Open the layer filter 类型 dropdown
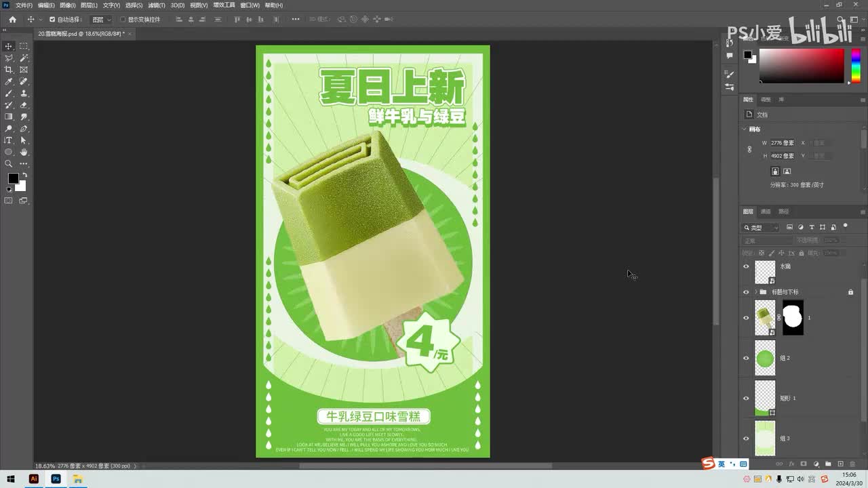The height and width of the screenshot is (488, 868). 760,228
